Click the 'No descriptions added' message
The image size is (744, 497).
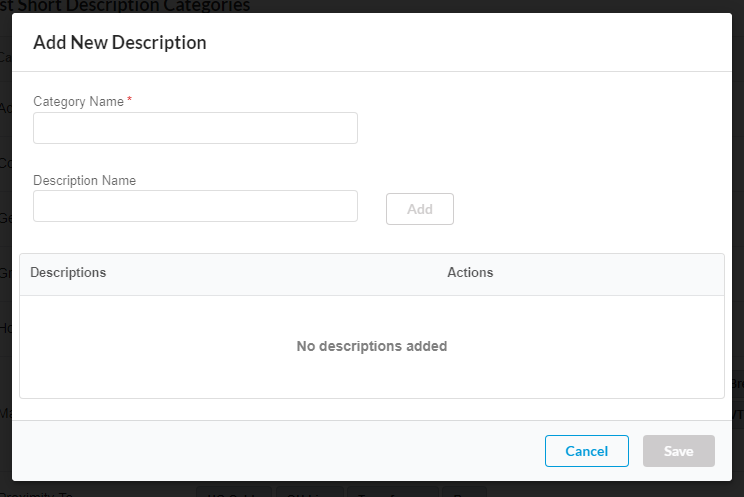click(x=371, y=346)
